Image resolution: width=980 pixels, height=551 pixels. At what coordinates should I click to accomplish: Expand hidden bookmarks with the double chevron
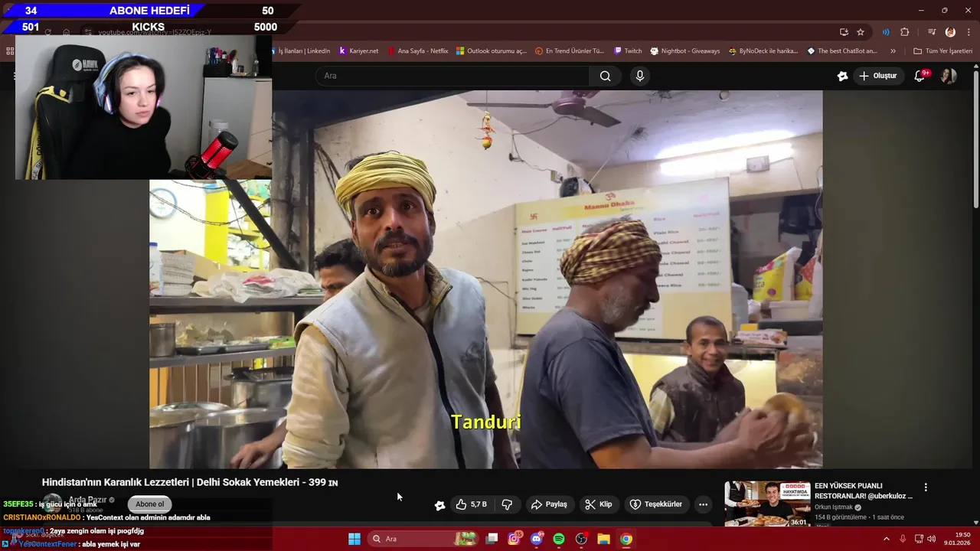click(x=893, y=51)
